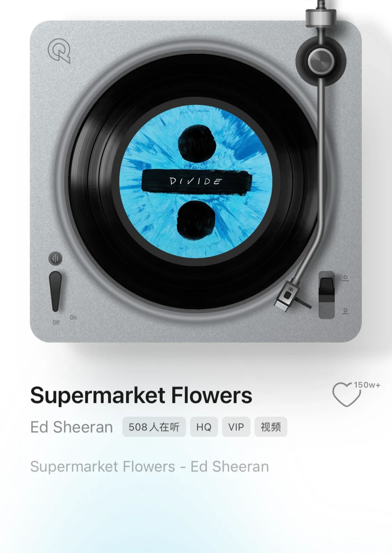Open the 视频 video tag
Screen dimensions: 392x553
(271, 427)
